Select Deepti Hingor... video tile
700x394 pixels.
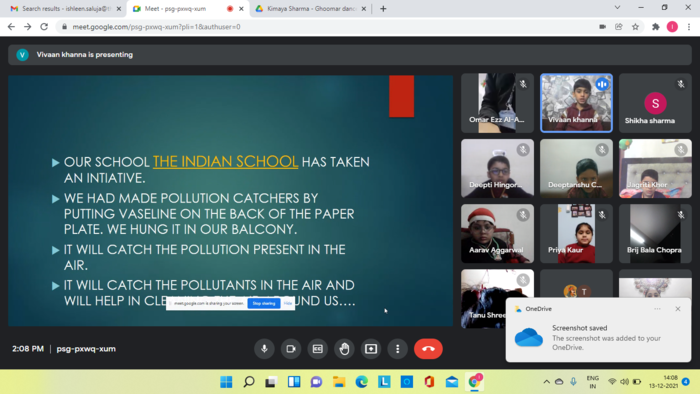pos(497,168)
